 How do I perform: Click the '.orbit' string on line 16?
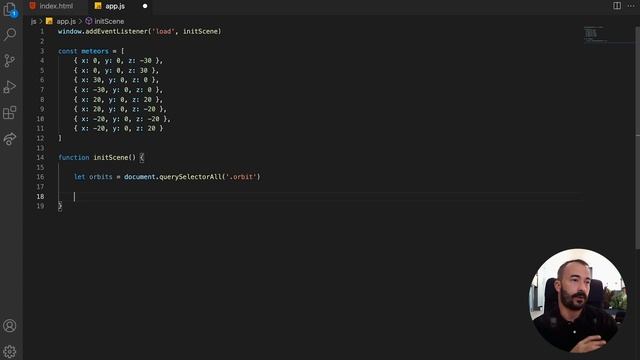tap(241, 177)
